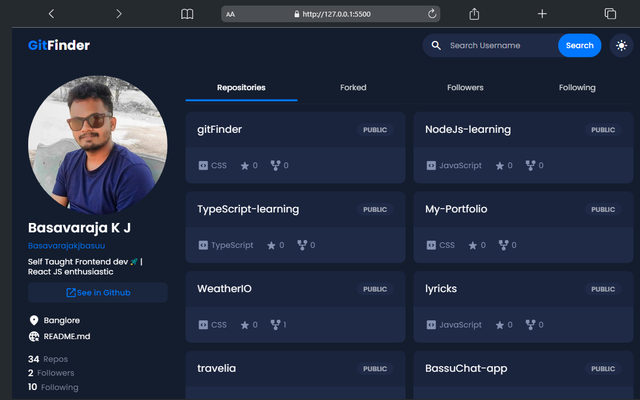The height and width of the screenshot is (400, 640).
Task: Click the PUBLIC badge on My-Portfolio card
Action: coord(603,209)
